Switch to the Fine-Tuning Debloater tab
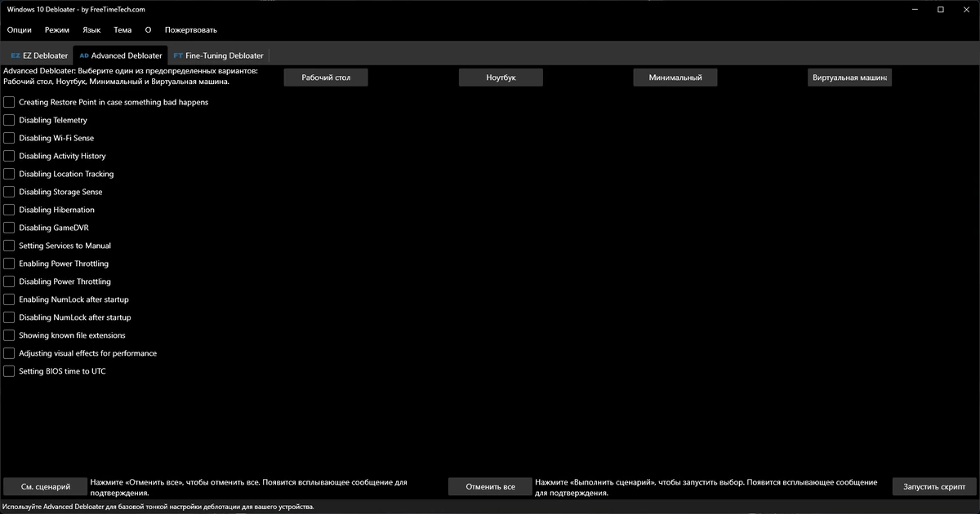 point(219,55)
